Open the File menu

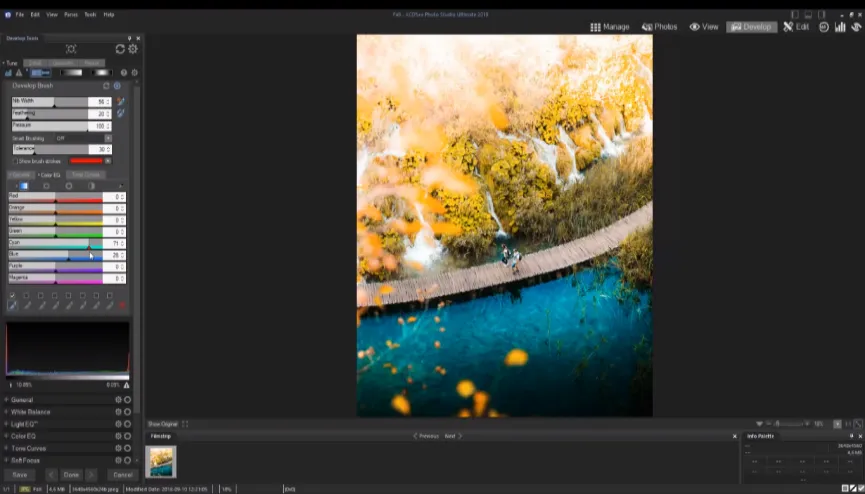tap(19, 15)
